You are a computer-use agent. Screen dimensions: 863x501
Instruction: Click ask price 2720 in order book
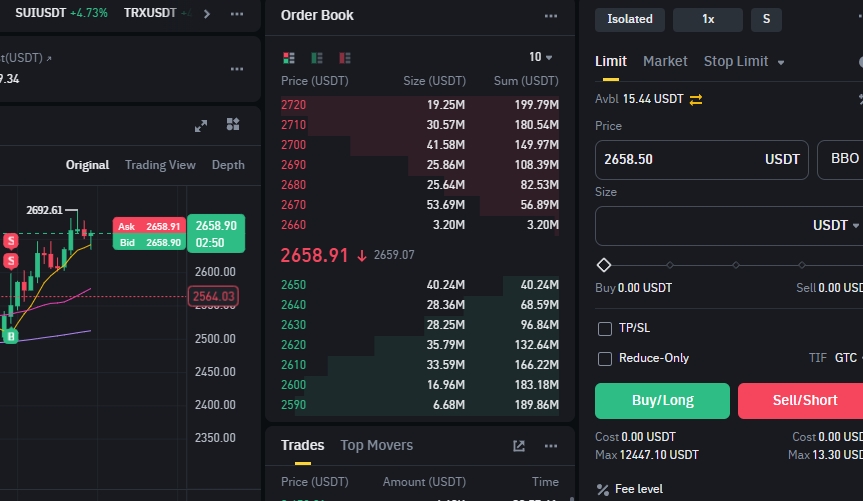293,105
